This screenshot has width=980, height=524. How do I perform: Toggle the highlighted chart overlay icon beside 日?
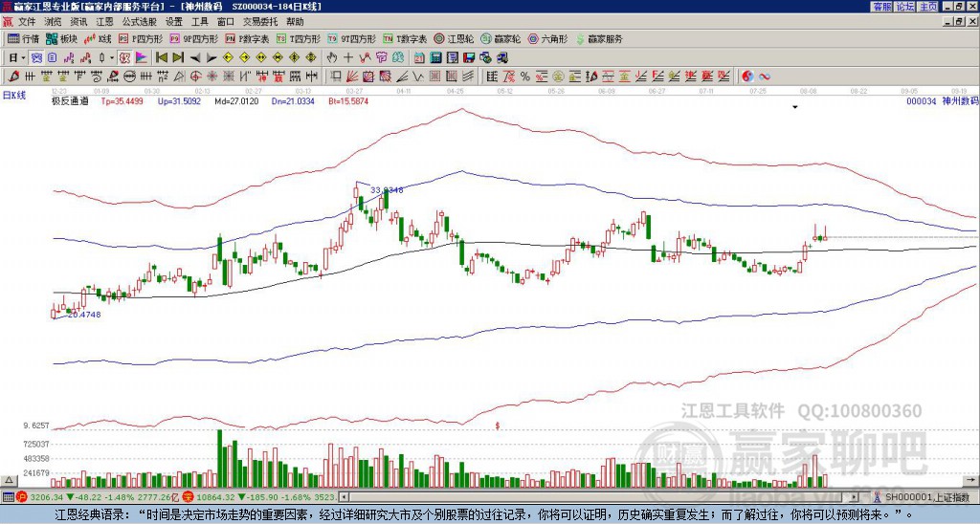coord(36,58)
